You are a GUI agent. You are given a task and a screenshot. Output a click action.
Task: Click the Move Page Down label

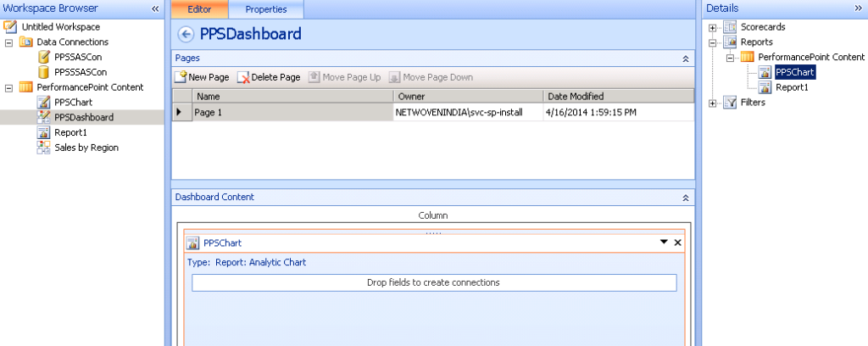(438, 77)
